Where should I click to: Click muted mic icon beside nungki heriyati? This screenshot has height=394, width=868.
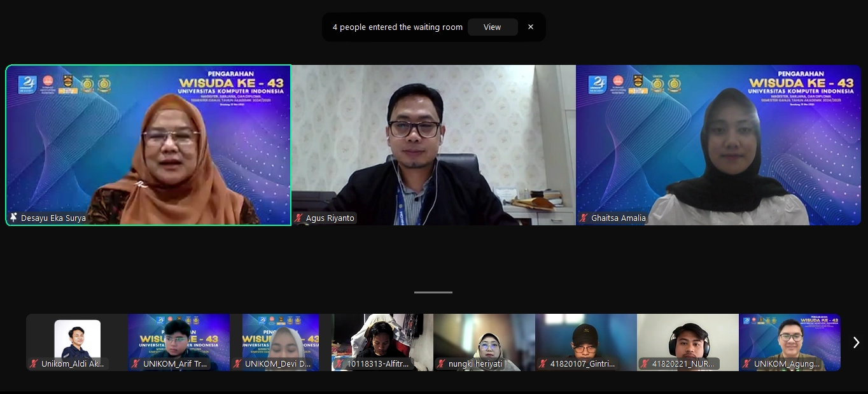441,364
